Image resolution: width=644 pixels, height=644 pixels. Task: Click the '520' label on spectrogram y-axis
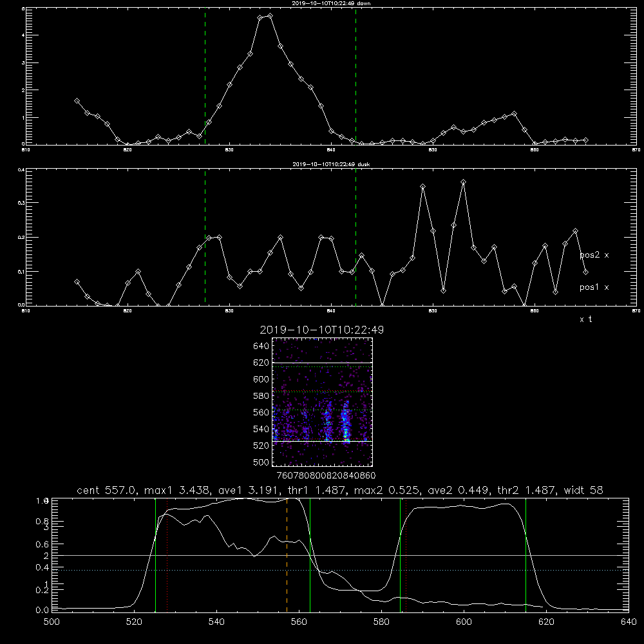261,446
